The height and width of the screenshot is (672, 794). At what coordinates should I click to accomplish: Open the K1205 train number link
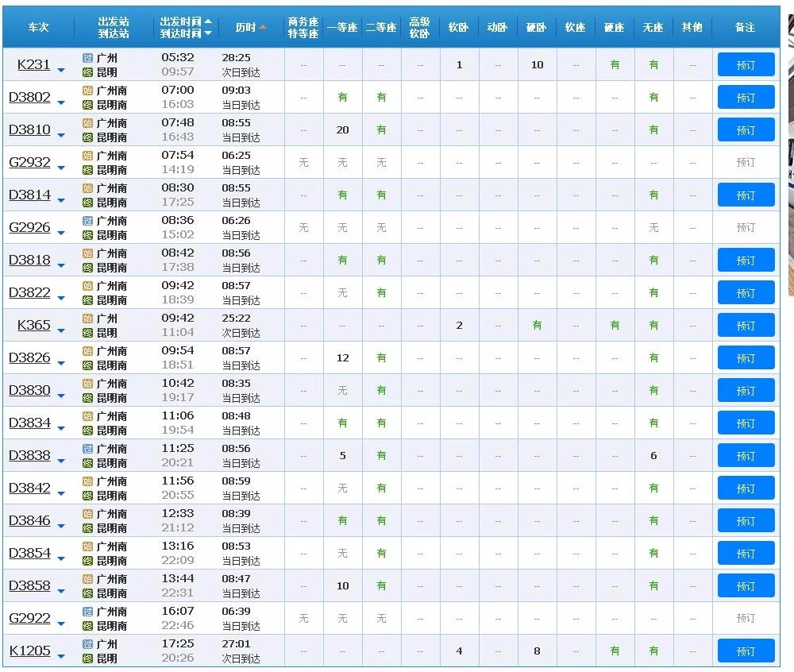coord(32,650)
